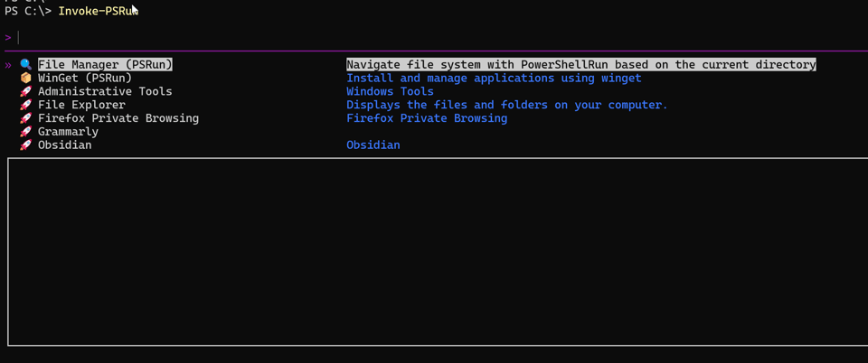Click the rocket icon next to File Explorer

click(25, 105)
